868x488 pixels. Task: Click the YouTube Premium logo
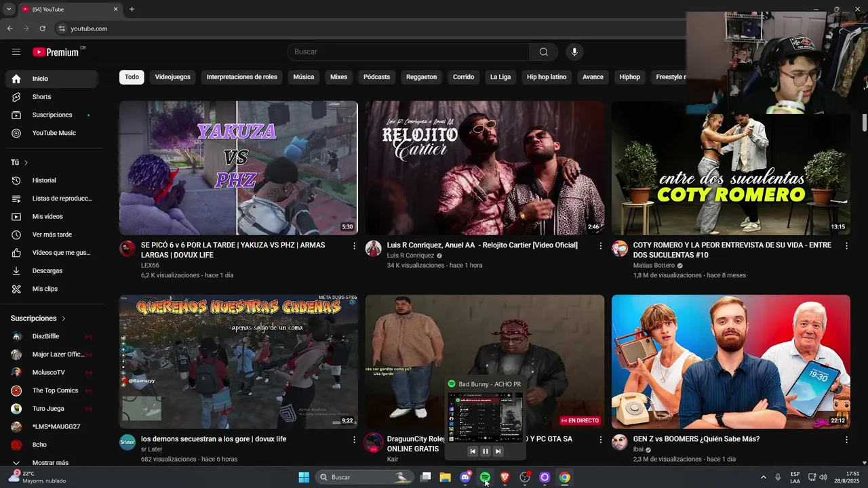56,52
